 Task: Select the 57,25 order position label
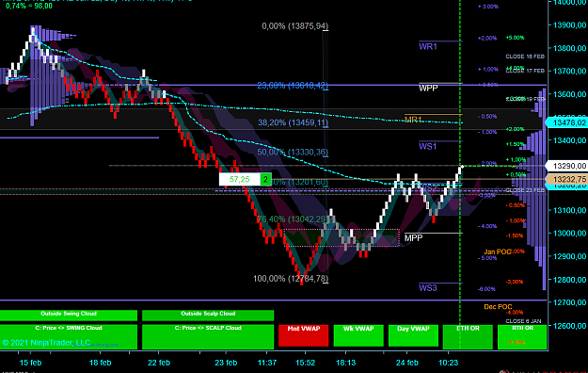(x=240, y=180)
